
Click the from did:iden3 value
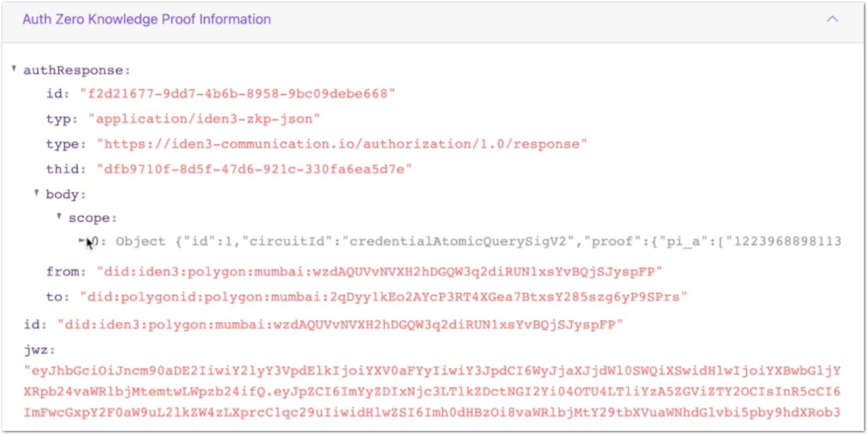coord(380,272)
